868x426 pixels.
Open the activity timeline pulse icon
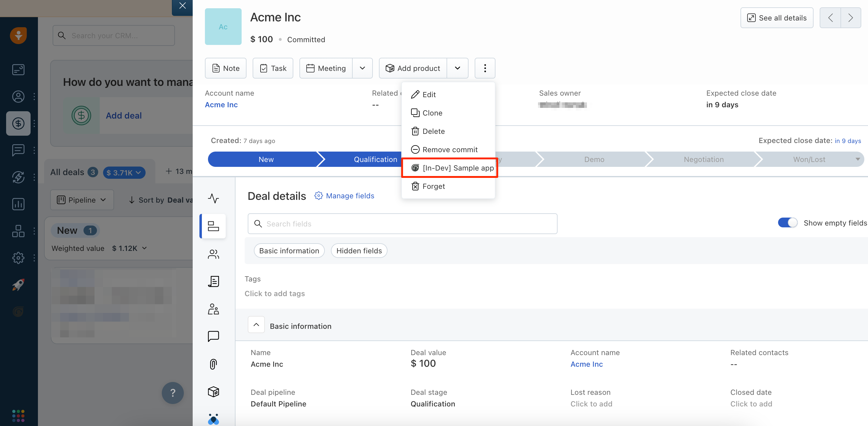coord(213,198)
